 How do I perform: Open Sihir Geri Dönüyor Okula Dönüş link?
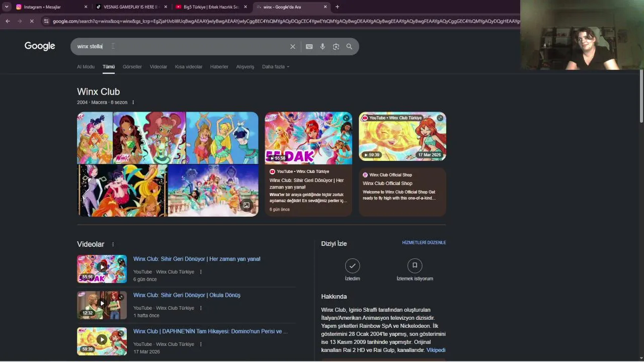(x=187, y=295)
